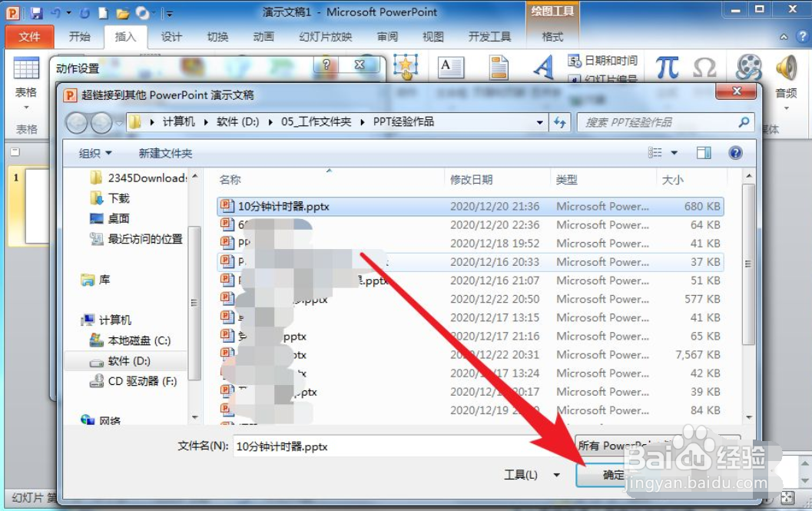Click the 文件名 input field
This screenshot has width=812, height=511.
click(401, 446)
